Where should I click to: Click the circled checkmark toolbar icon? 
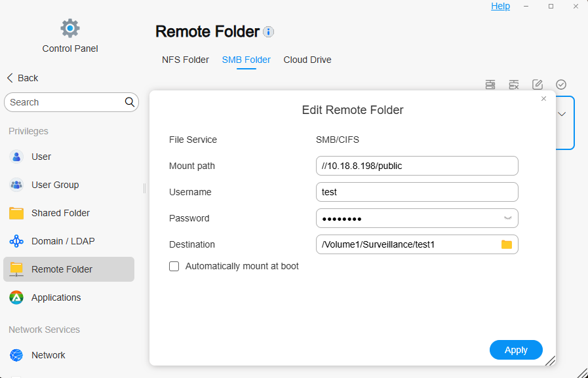(561, 85)
